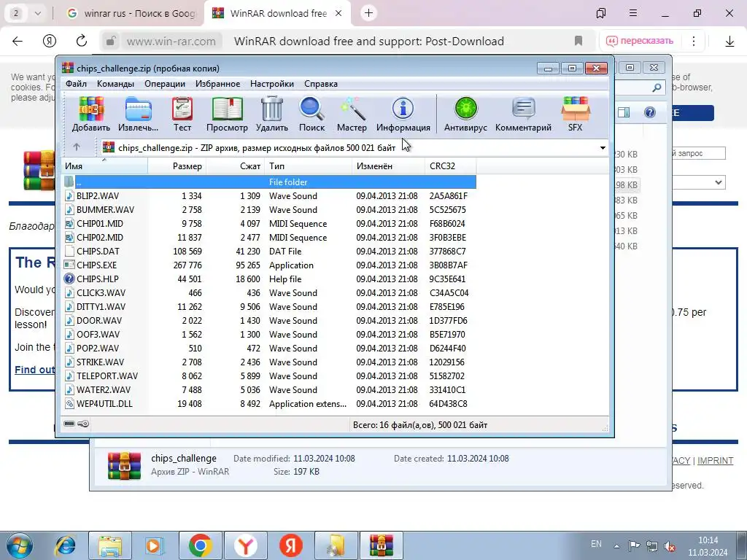747x560 pixels.
Task: Sort files by the Имя column header
Action: (105, 166)
